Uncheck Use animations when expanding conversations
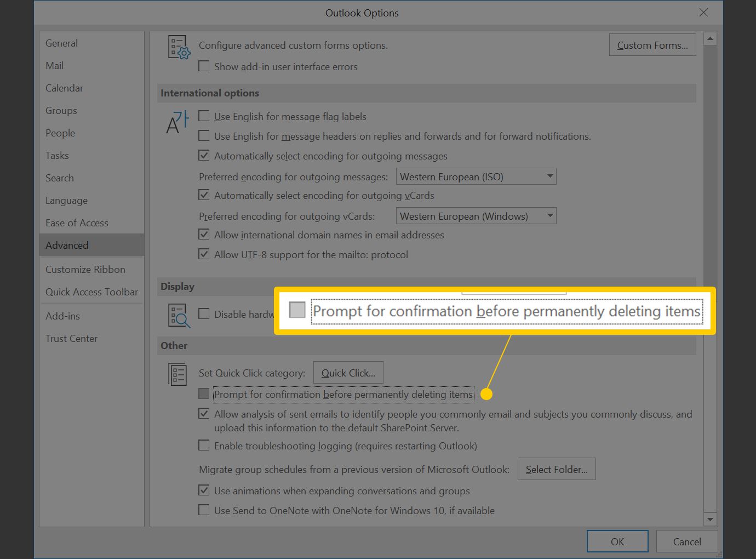This screenshot has height=559, width=756. coord(204,490)
